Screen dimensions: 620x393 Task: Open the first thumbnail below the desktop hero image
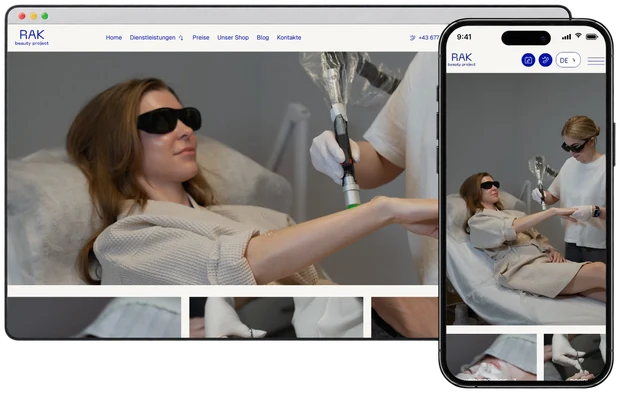(94, 317)
